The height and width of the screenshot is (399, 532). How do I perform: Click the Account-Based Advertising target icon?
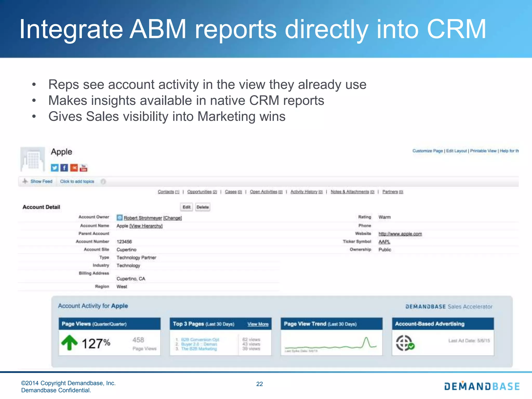click(x=405, y=343)
